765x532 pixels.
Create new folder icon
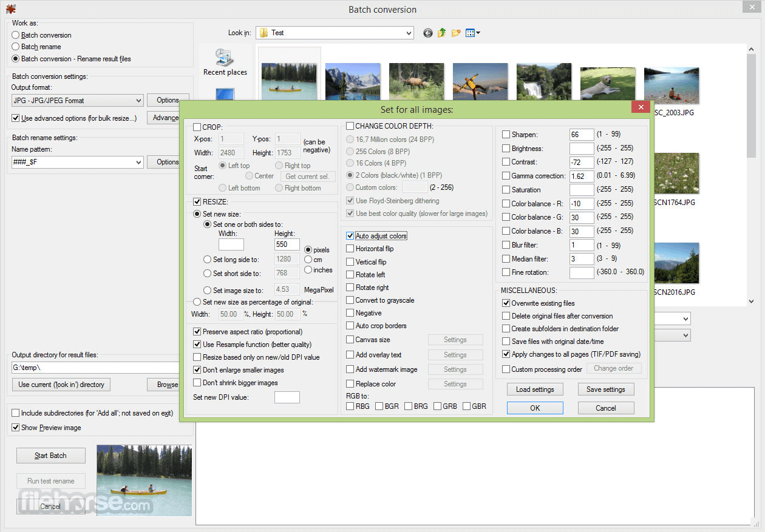point(456,33)
